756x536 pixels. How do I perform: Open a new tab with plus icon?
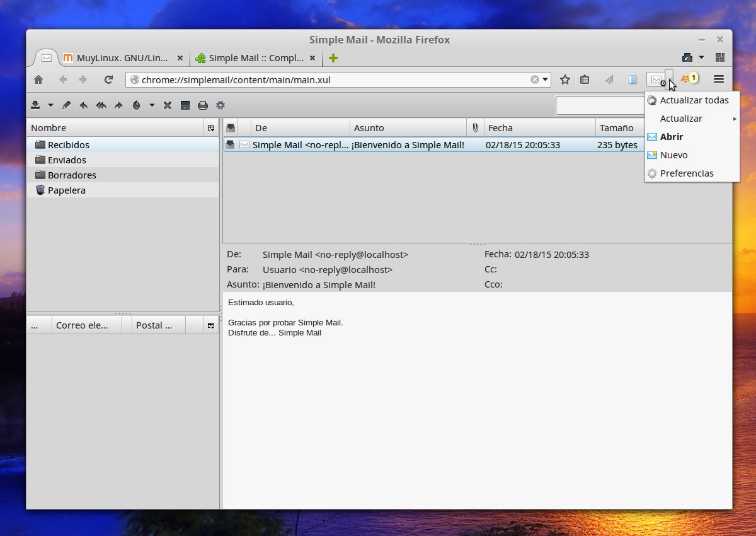click(x=333, y=58)
